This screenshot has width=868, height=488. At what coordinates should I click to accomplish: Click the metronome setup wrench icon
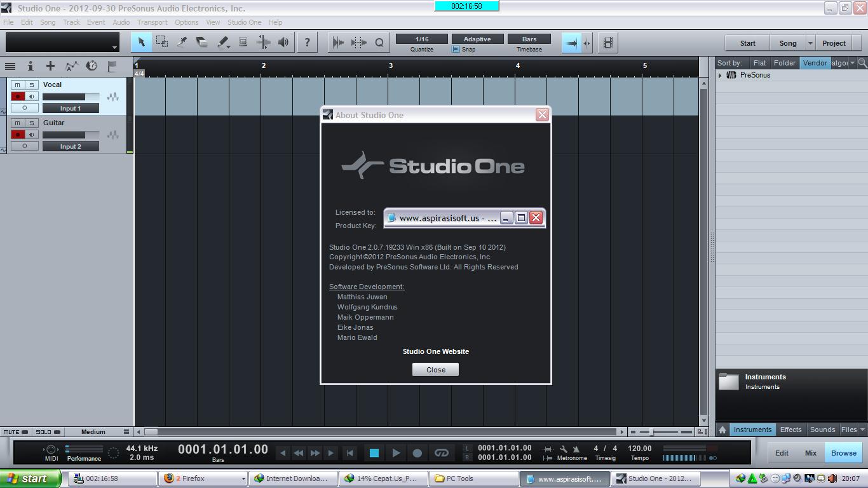[x=563, y=449]
